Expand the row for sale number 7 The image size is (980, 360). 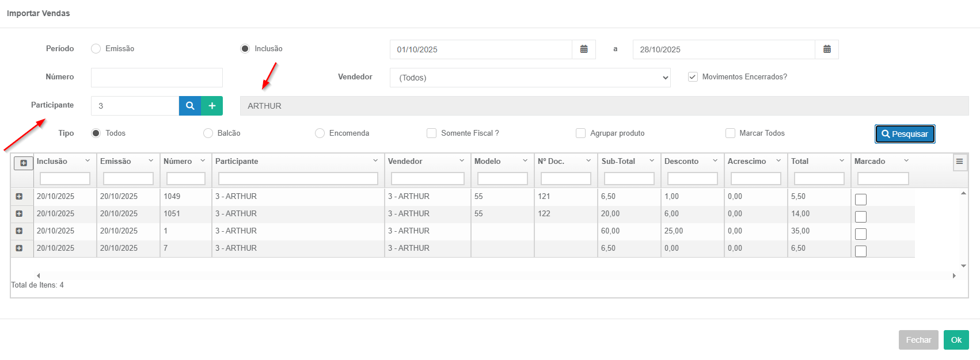click(x=19, y=248)
